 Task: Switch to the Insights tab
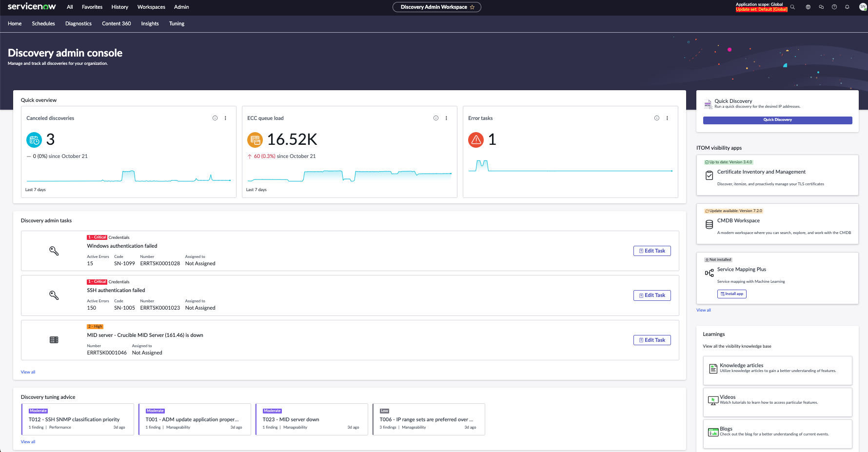tap(150, 23)
